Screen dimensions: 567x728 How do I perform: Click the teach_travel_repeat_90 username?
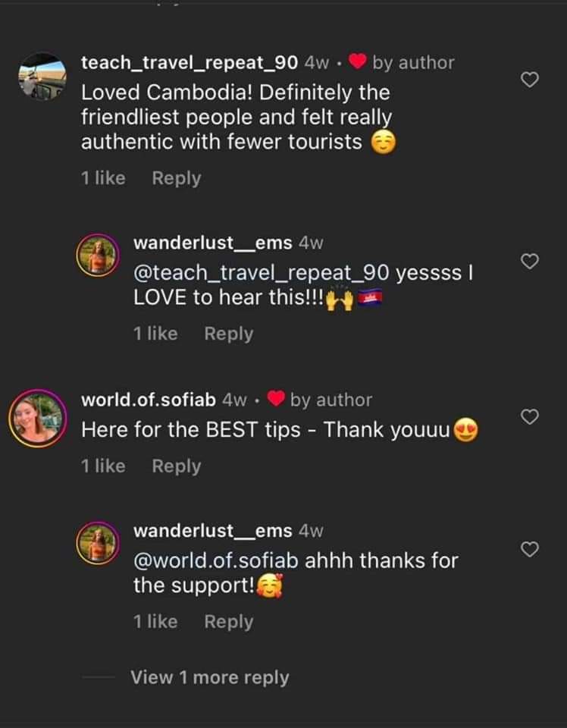189,63
